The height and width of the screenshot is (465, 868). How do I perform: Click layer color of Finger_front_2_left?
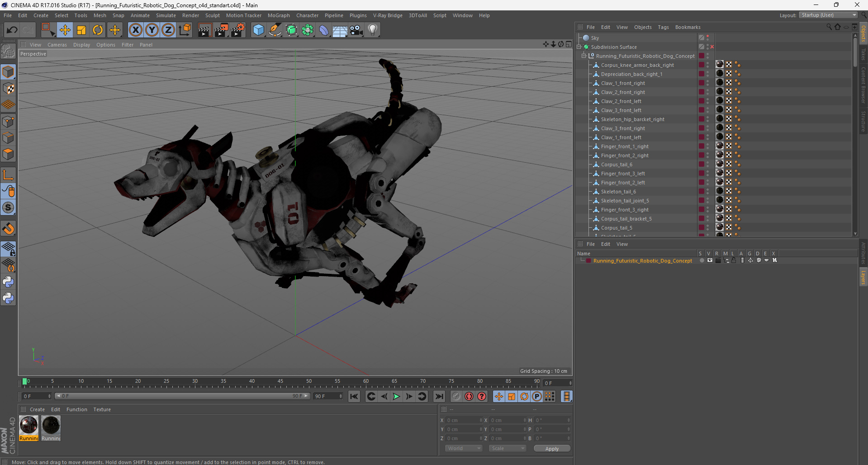(x=701, y=183)
